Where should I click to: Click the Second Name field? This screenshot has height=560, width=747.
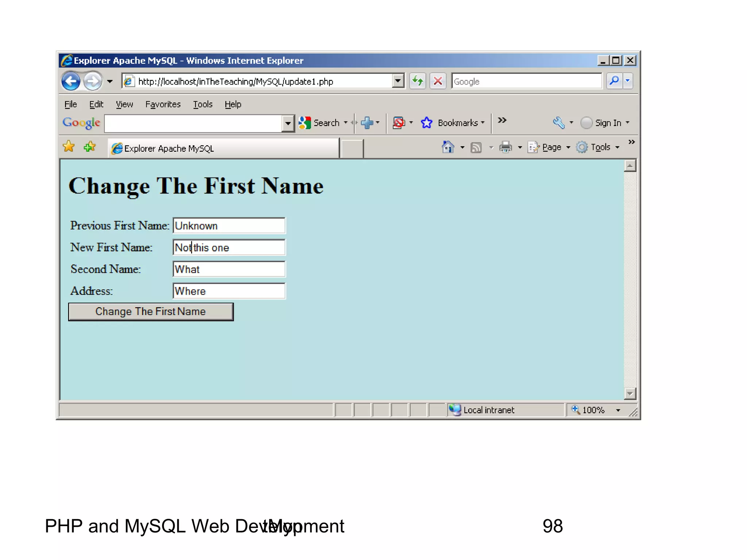click(229, 269)
